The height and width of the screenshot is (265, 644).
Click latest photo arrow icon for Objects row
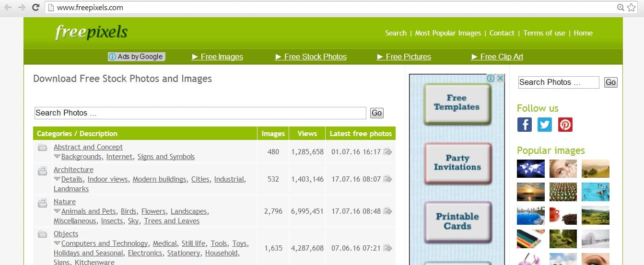pos(387,248)
